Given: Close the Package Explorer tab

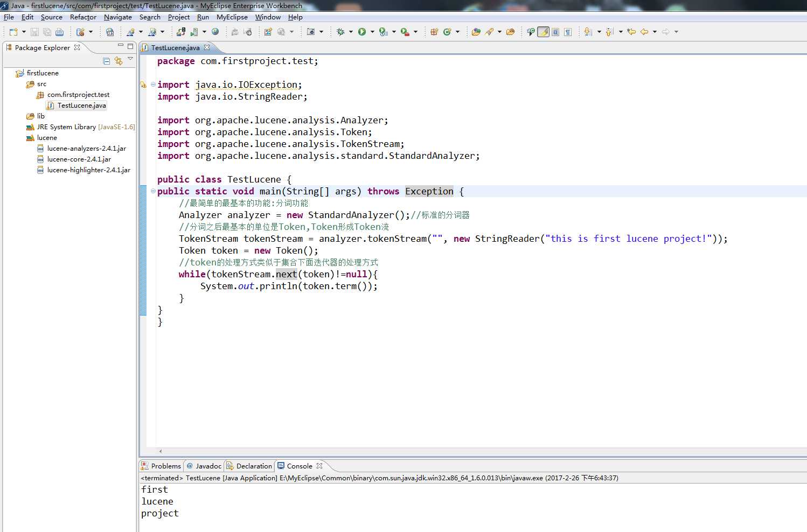Looking at the screenshot, I should (77, 47).
